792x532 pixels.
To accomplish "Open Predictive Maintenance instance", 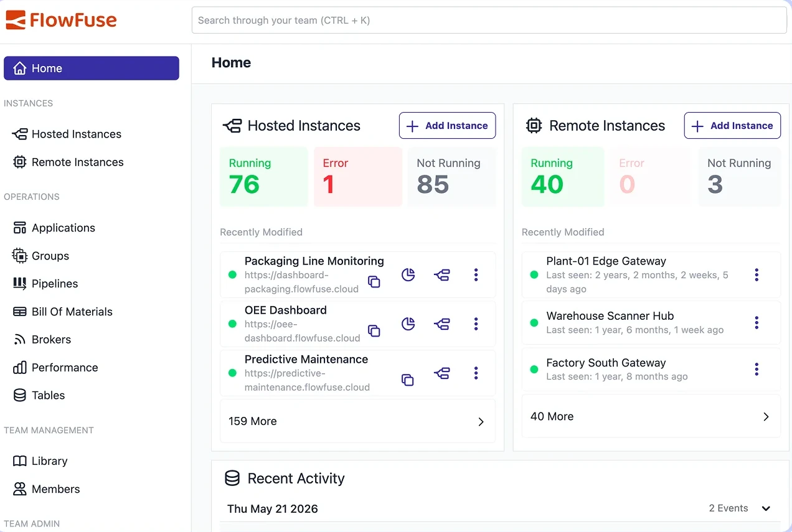I will coord(306,359).
